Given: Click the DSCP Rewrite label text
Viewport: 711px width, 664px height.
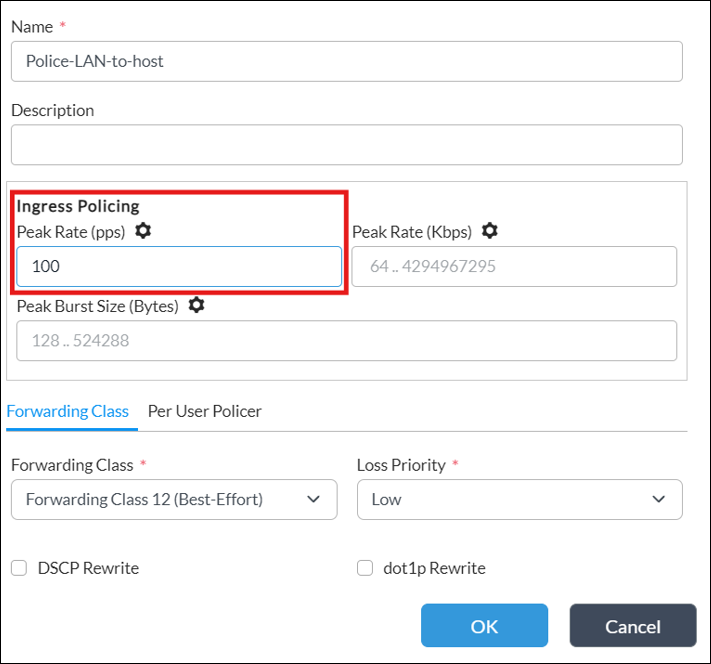Looking at the screenshot, I should 88,568.
